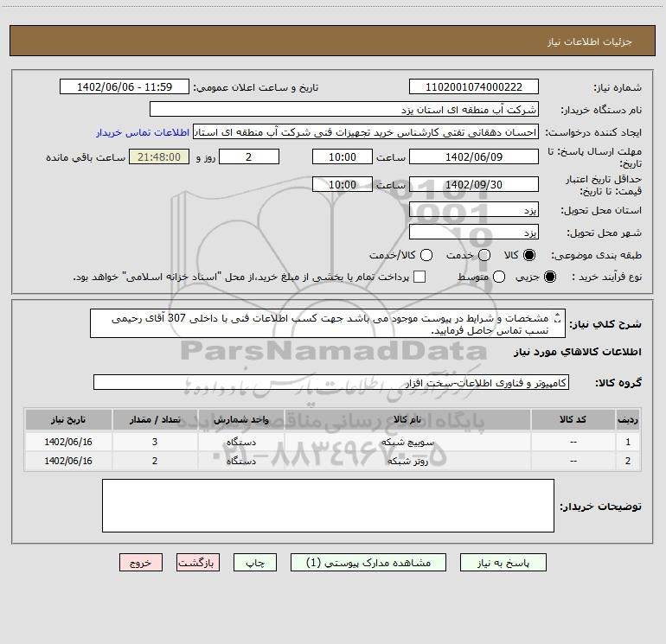Select the متوسط purchase type radio
Screen dimensions: 666x644
(x=499, y=277)
